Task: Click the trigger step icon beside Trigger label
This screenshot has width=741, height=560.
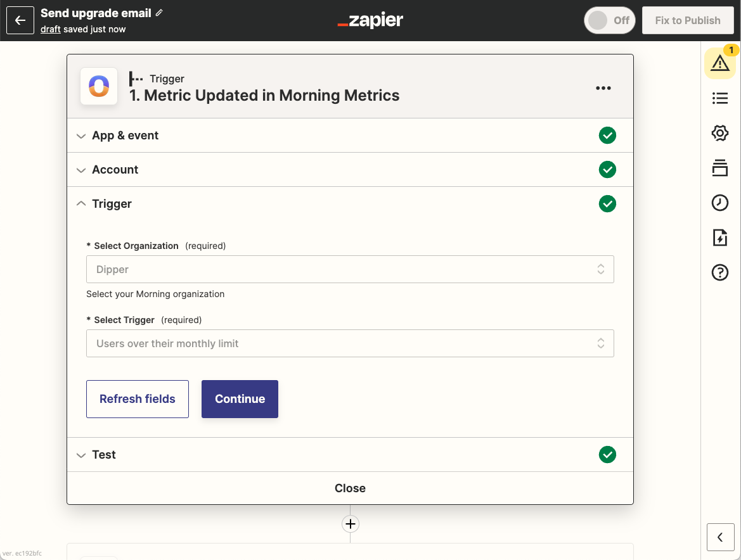Action: 136,79
